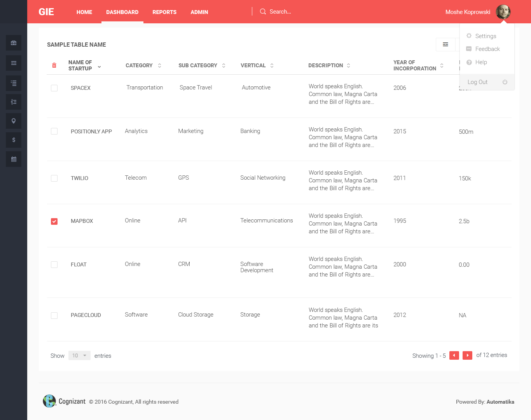The height and width of the screenshot is (420, 531).
Task: Click the Cloud Storage sub category cell
Action: pyautogui.click(x=196, y=315)
